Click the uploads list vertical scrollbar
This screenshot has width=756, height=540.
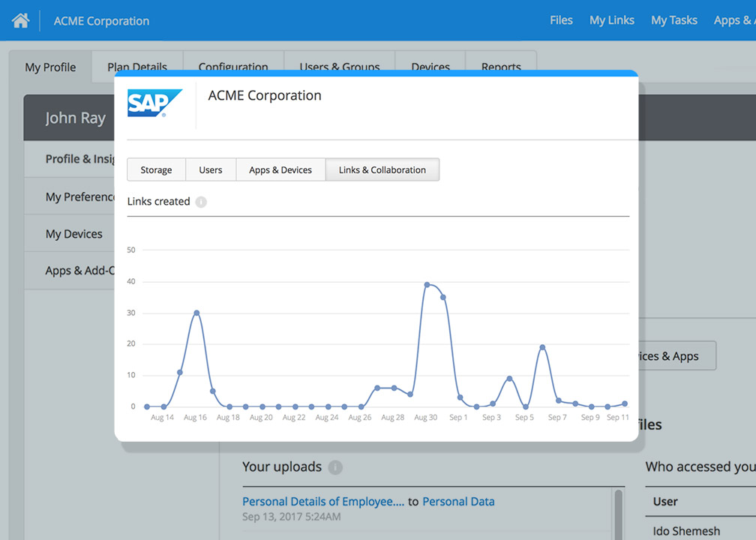tap(619, 514)
